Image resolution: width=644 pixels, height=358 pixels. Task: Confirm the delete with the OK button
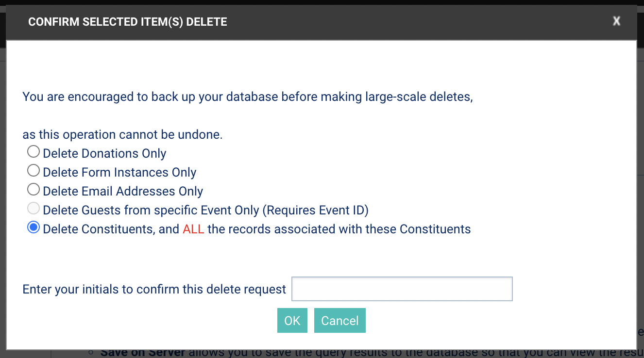tap(292, 321)
